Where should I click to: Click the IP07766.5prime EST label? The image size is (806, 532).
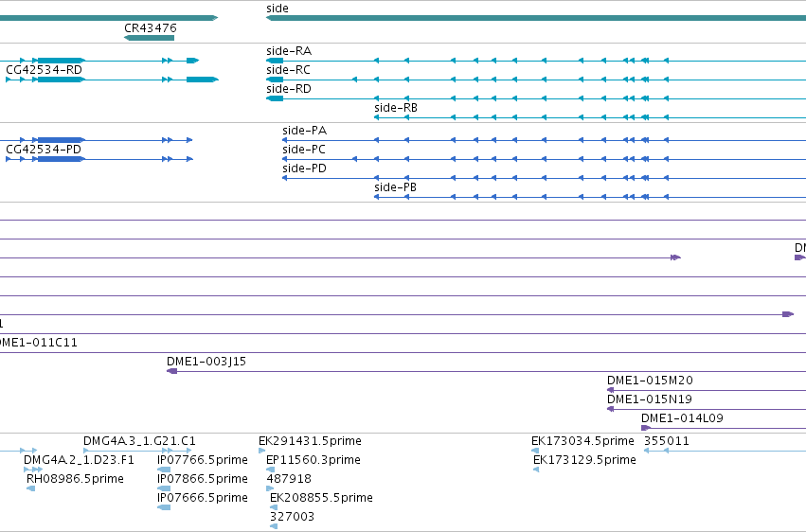(203, 460)
